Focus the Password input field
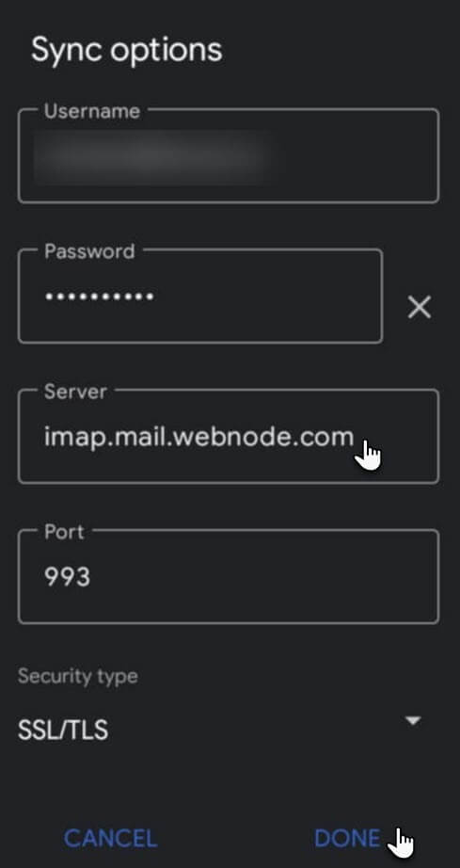The height and width of the screenshot is (868, 460). [x=200, y=296]
